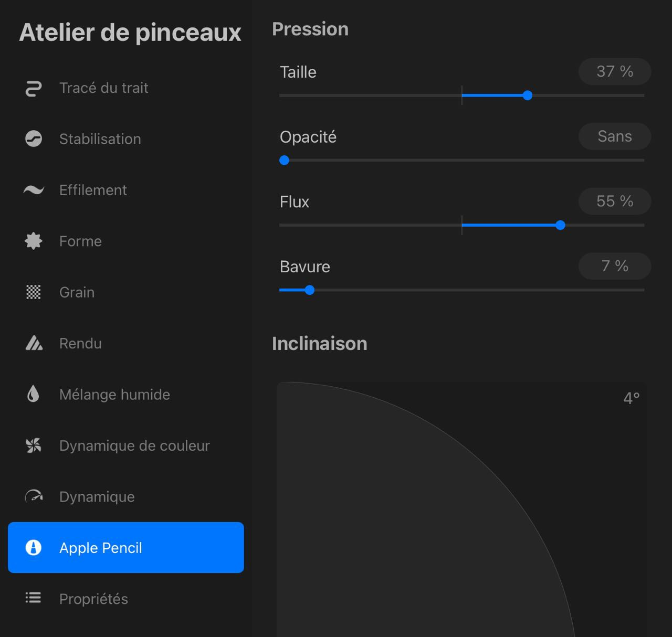Click the Forme shape star icon
The height and width of the screenshot is (637, 672).
point(34,241)
